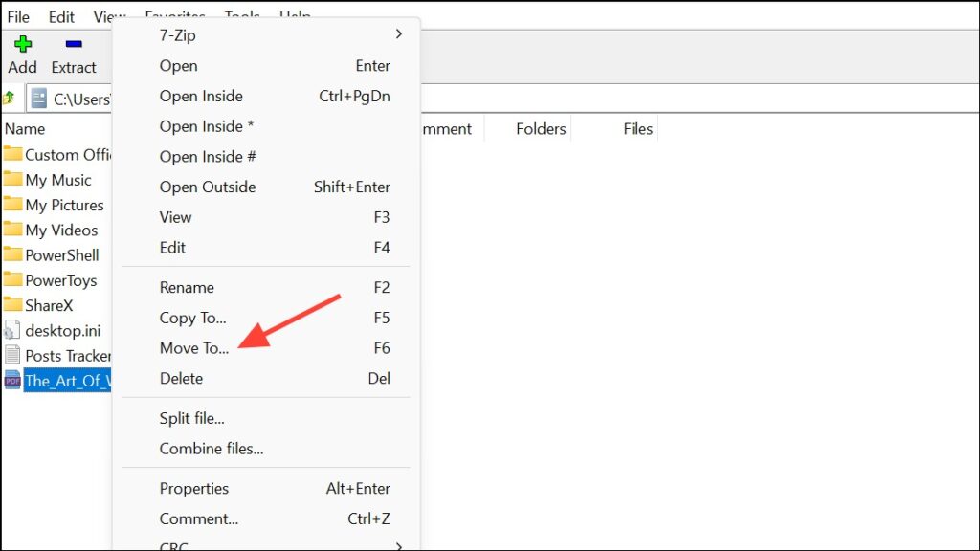Open the My Music folder icon
Screen dimensions: 980x551
12,179
